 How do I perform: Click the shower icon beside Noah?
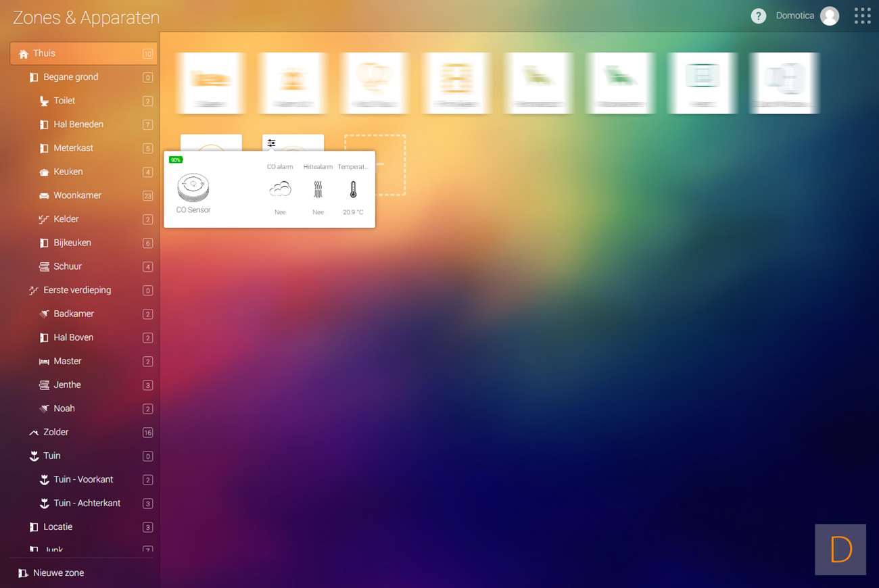click(x=44, y=409)
